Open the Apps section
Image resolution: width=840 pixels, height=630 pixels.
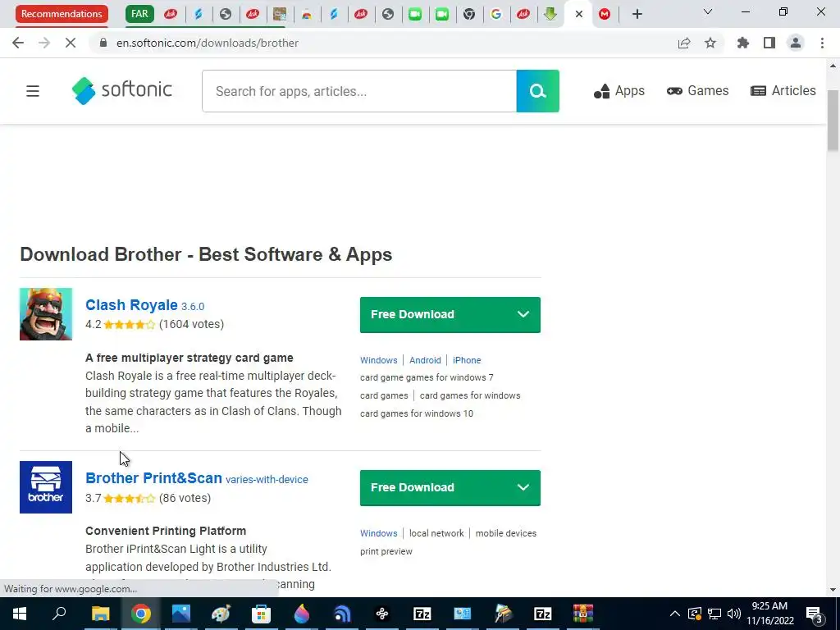coord(619,91)
